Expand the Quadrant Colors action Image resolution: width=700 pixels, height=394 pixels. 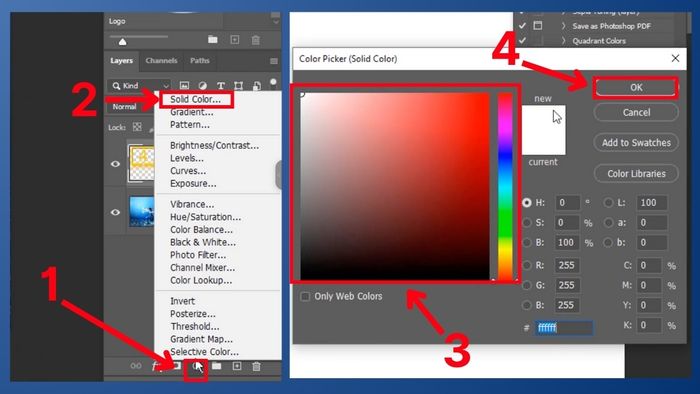pyautogui.click(x=563, y=41)
